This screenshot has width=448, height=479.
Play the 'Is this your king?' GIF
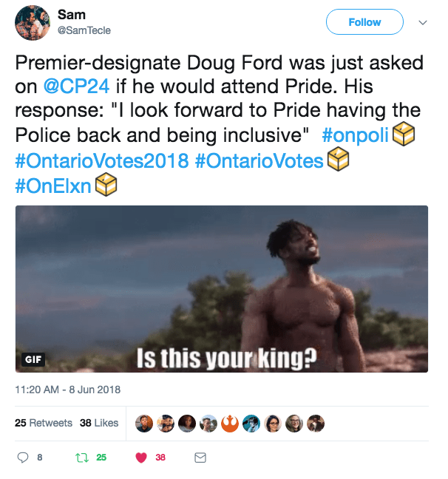click(222, 288)
